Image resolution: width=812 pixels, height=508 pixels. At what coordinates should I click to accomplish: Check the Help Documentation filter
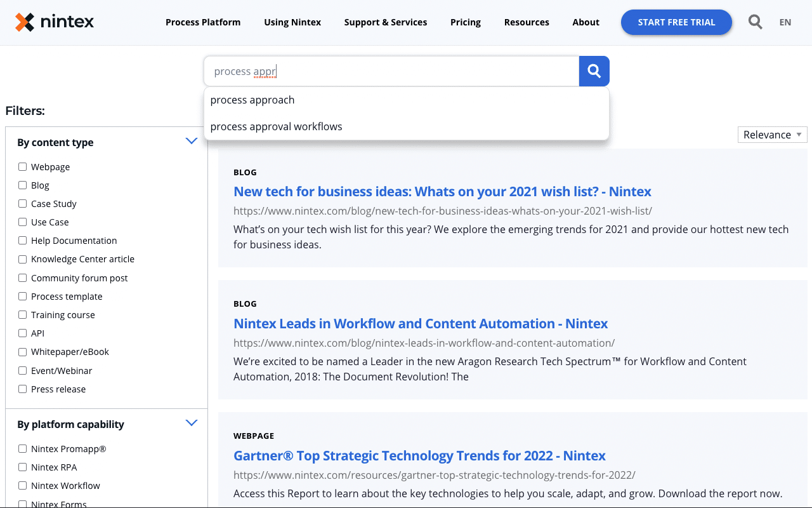22,241
